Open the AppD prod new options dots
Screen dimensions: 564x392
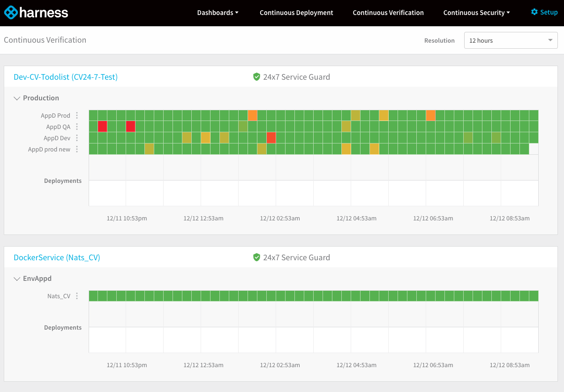pyautogui.click(x=77, y=149)
